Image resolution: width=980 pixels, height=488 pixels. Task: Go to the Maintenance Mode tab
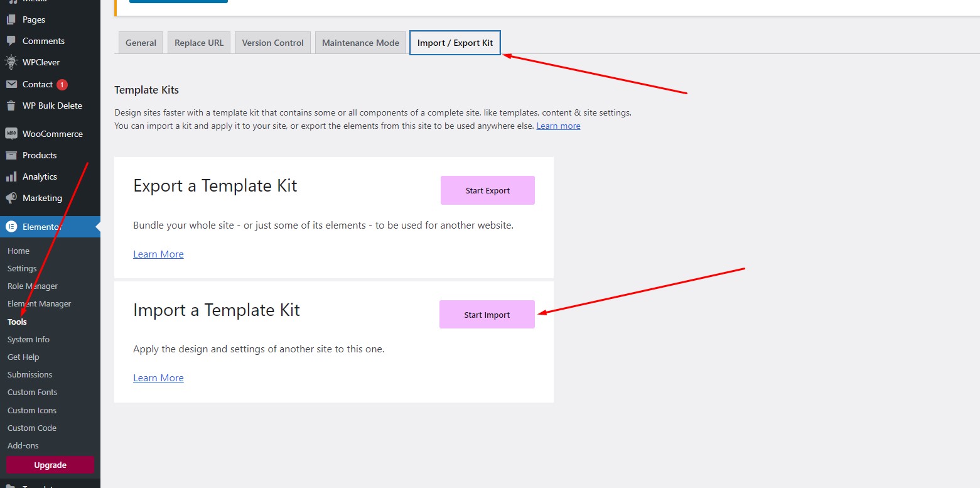tap(360, 43)
